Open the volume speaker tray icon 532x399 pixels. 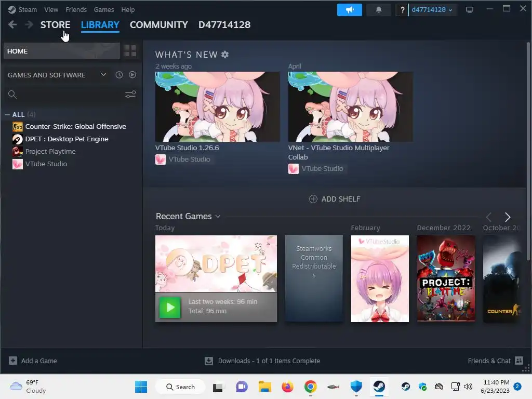point(468,387)
